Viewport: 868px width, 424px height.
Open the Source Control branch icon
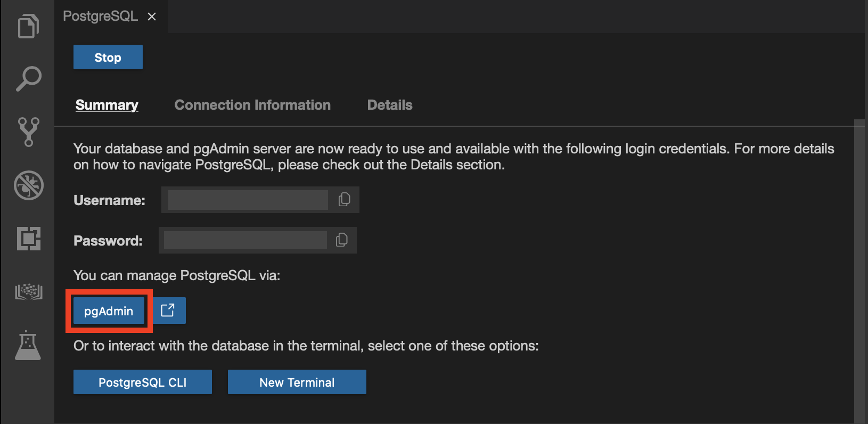pyautogui.click(x=28, y=132)
